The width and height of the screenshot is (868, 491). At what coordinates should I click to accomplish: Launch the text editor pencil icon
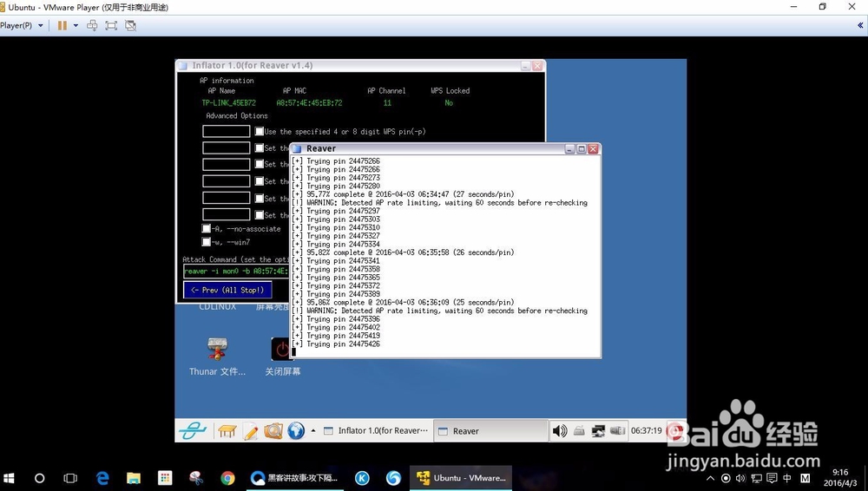coord(251,431)
